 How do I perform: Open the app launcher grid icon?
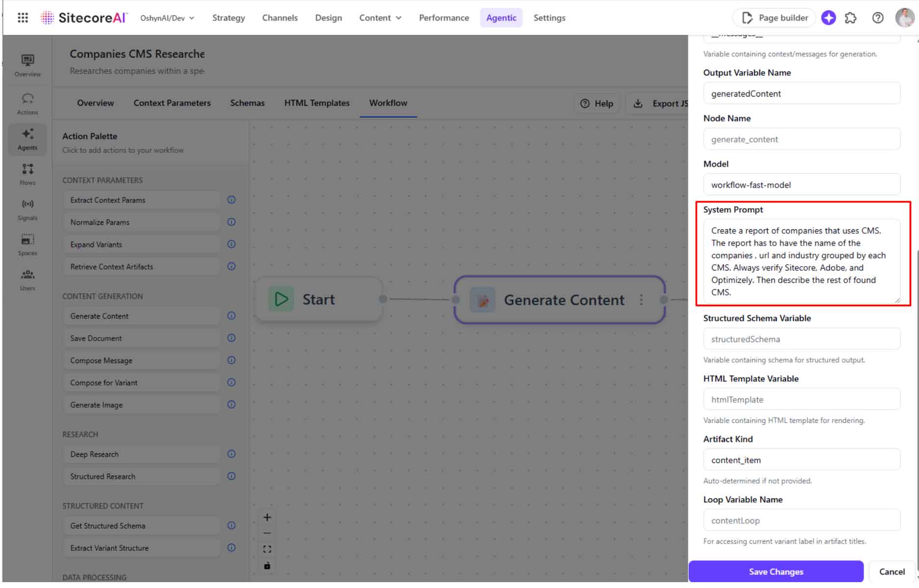click(23, 18)
